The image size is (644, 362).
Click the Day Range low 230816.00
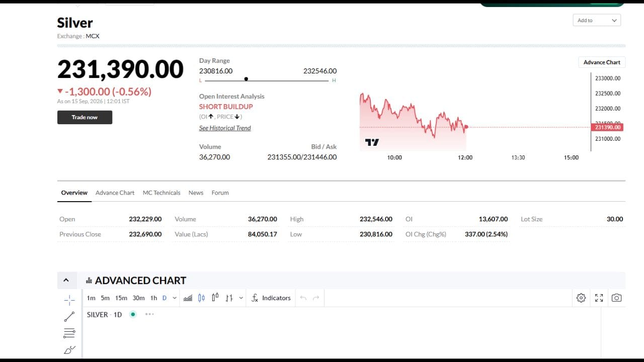coord(216,71)
